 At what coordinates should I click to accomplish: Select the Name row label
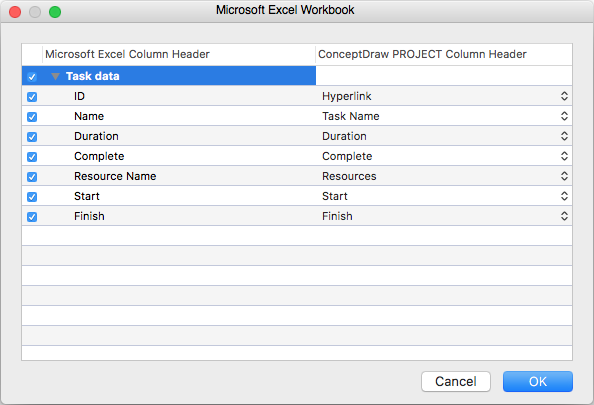coord(89,116)
